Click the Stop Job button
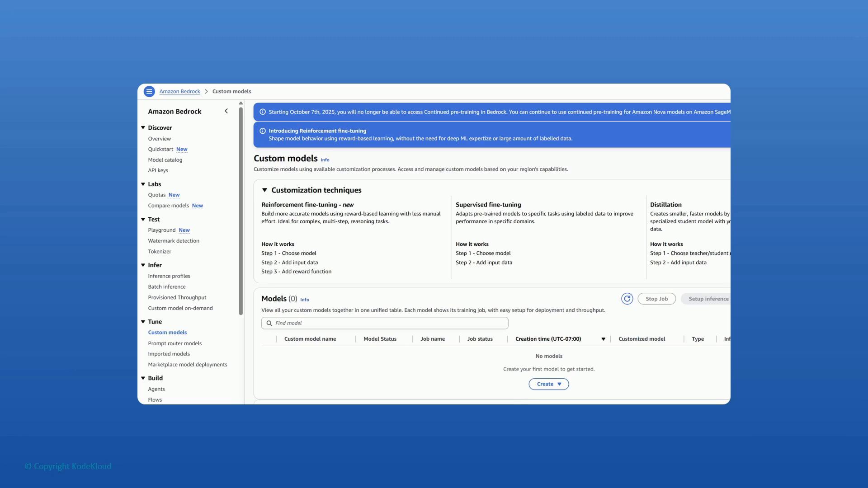The height and width of the screenshot is (488, 868). coord(656,299)
